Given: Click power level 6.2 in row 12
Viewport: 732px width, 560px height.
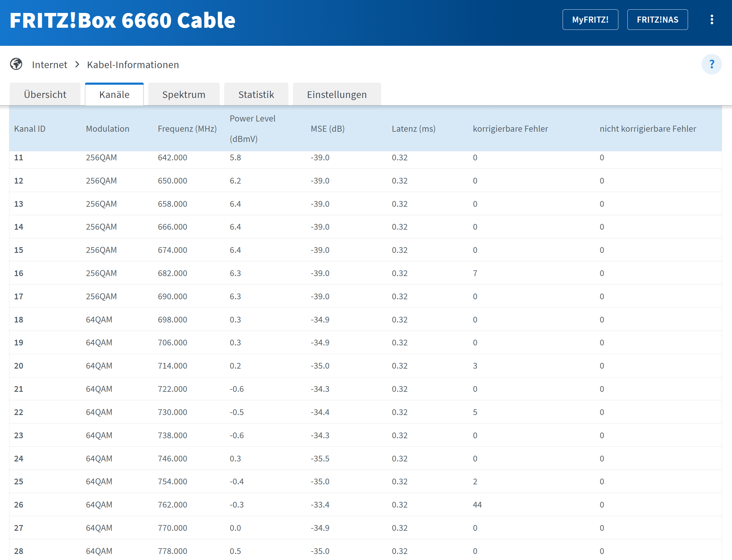Looking at the screenshot, I should tap(235, 181).
